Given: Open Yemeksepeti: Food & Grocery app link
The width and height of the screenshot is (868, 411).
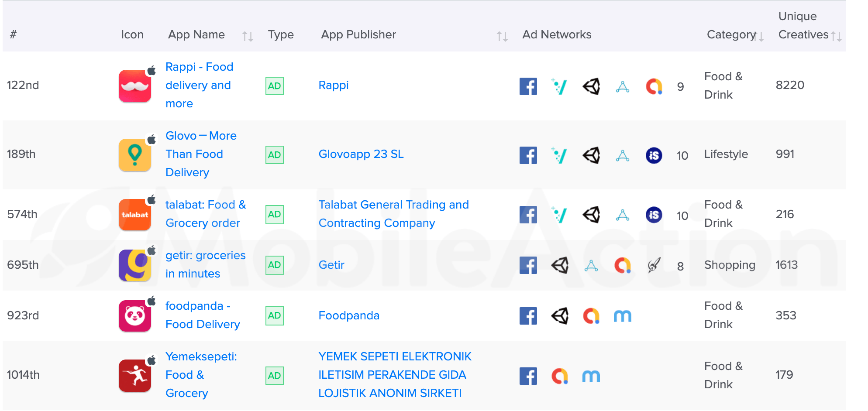Looking at the screenshot, I should point(201,375).
